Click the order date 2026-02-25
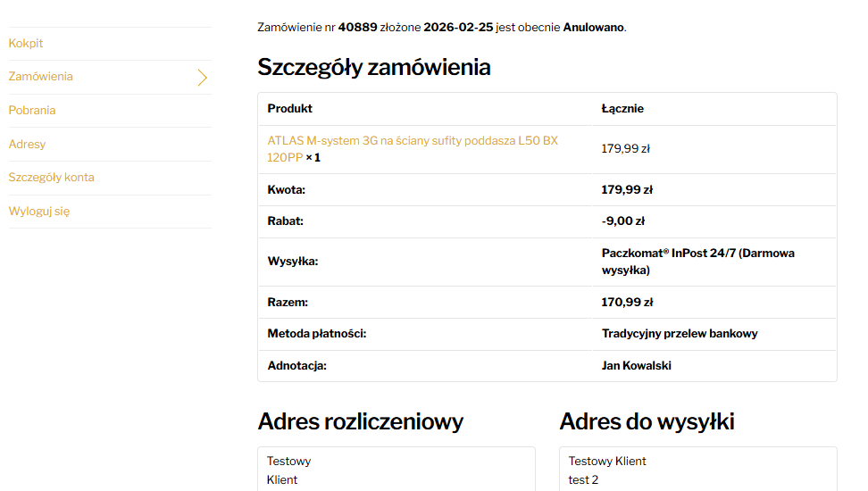Image resolution: width=868 pixels, height=491 pixels. pyautogui.click(x=458, y=28)
